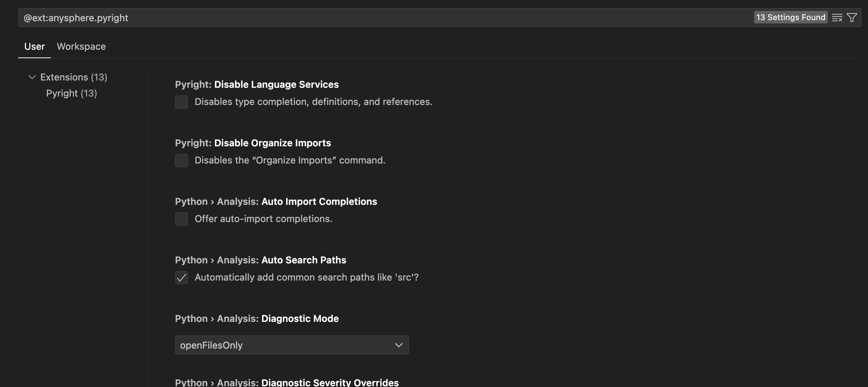The width and height of the screenshot is (868, 387).
Task: Switch to the User settings tab
Action: [34, 46]
